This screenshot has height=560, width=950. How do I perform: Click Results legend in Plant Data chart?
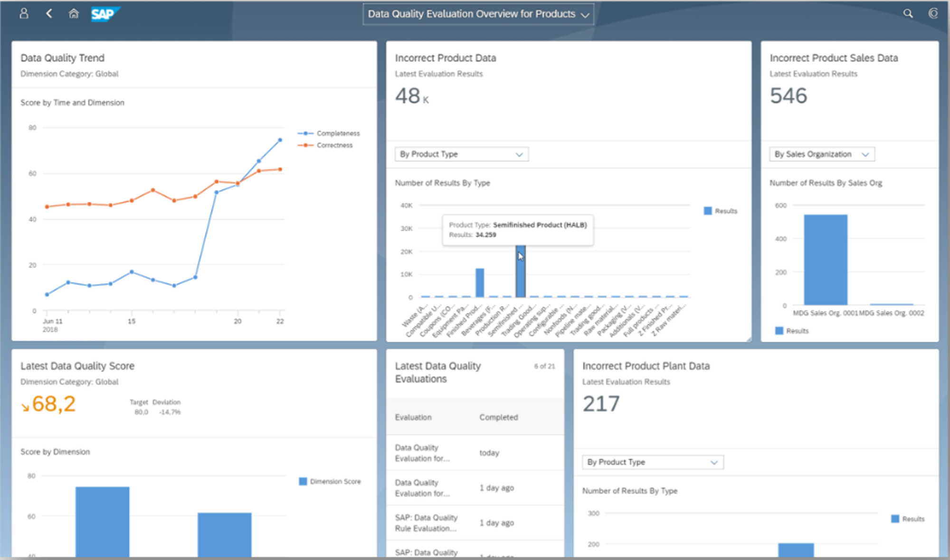coord(908,519)
